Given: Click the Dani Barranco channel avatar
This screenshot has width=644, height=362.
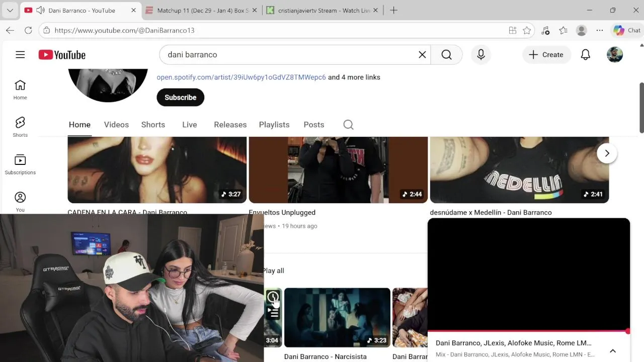Looking at the screenshot, I should 108,85.
